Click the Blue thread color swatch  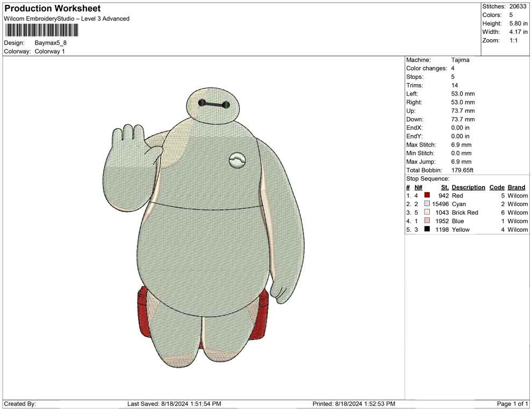point(427,221)
